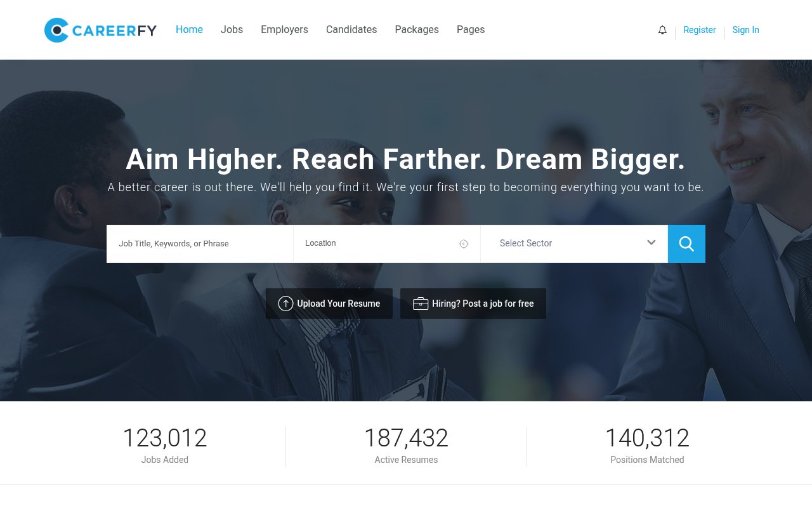The height and width of the screenshot is (508, 812).
Task: Open the Employers menu
Action: coord(284,30)
